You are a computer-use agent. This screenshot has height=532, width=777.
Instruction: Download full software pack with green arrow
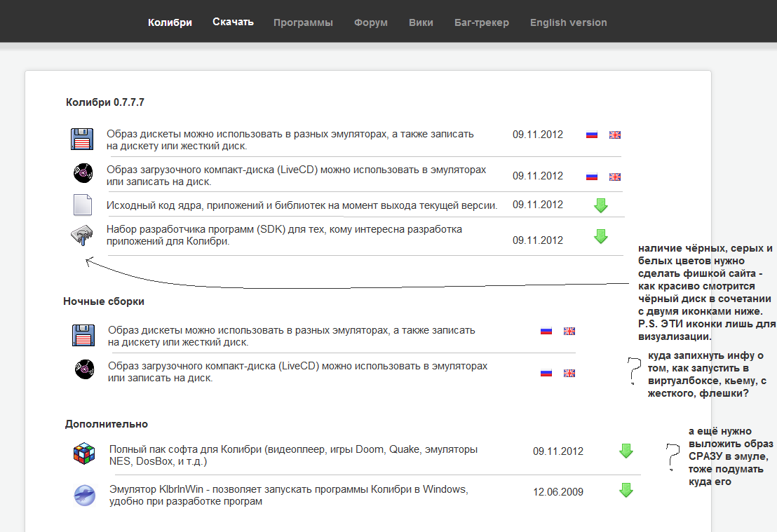pyautogui.click(x=626, y=451)
